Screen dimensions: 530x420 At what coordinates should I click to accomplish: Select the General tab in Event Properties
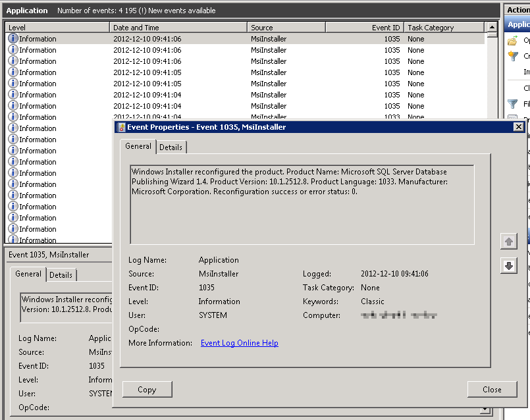tap(138, 147)
